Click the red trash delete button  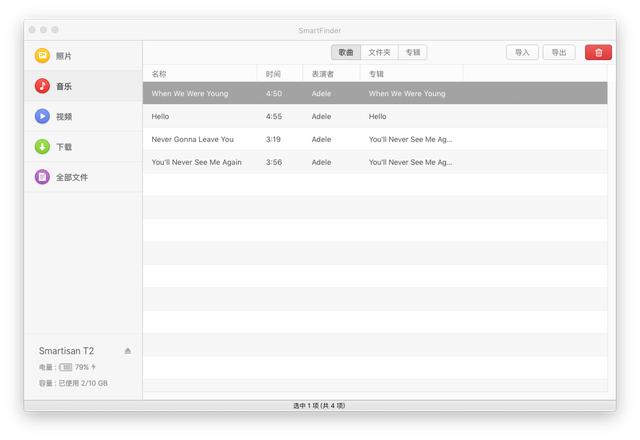(598, 52)
